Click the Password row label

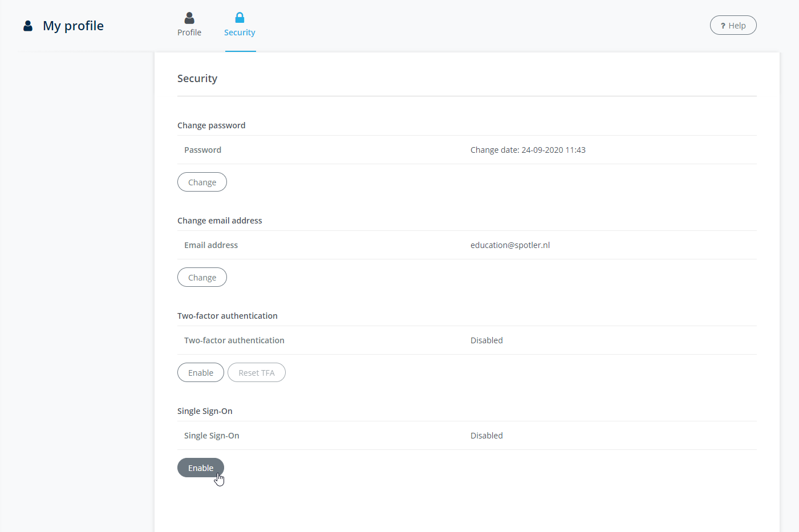pos(202,150)
